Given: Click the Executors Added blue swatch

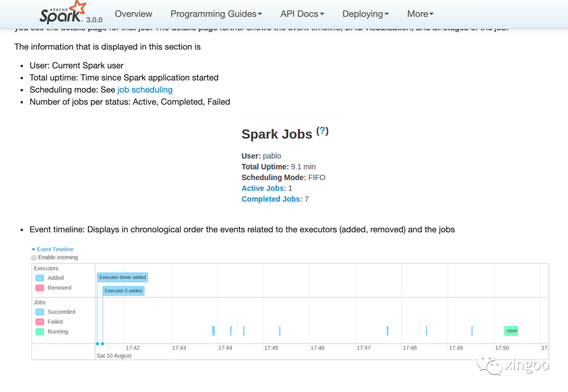Looking at the screenshot, I should pyautogui.click(x=40, y=278).
